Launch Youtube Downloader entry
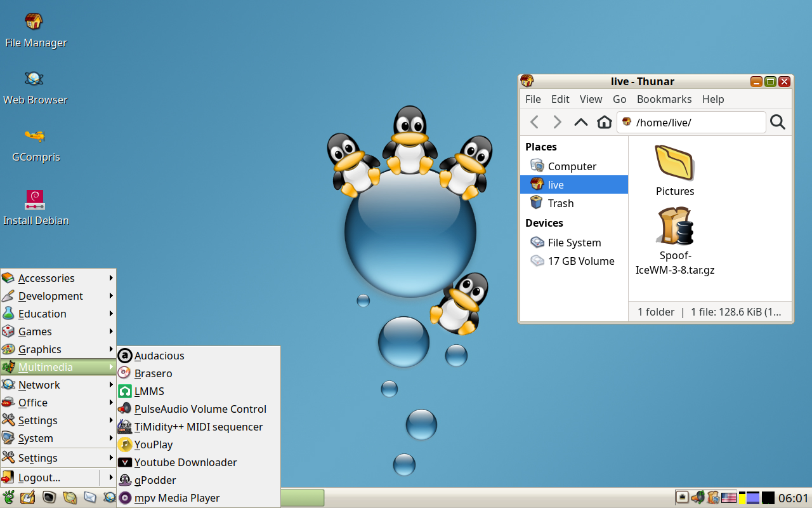 199,462
